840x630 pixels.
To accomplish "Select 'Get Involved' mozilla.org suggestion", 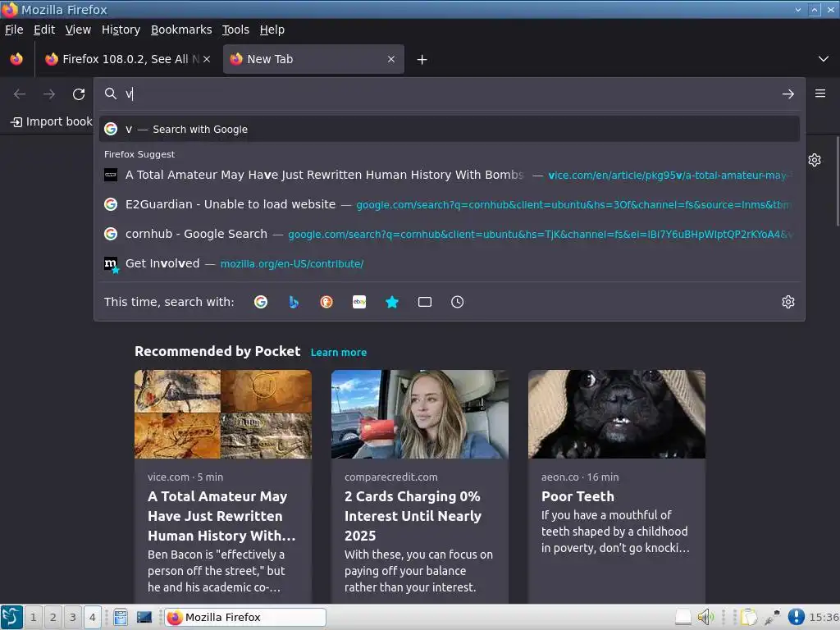I will point(450,263).
